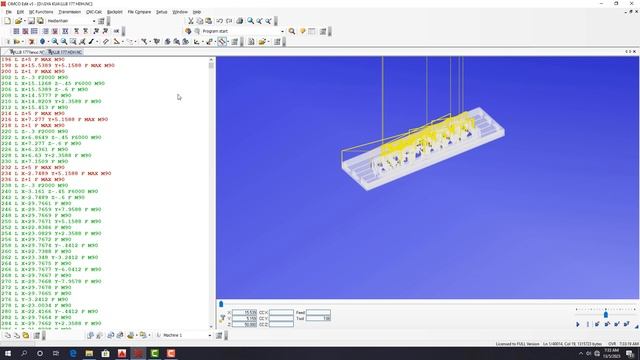Screen dimensions: 640x360
Task: Click the Cut scissors icon
Action: [x=191, y=21]
